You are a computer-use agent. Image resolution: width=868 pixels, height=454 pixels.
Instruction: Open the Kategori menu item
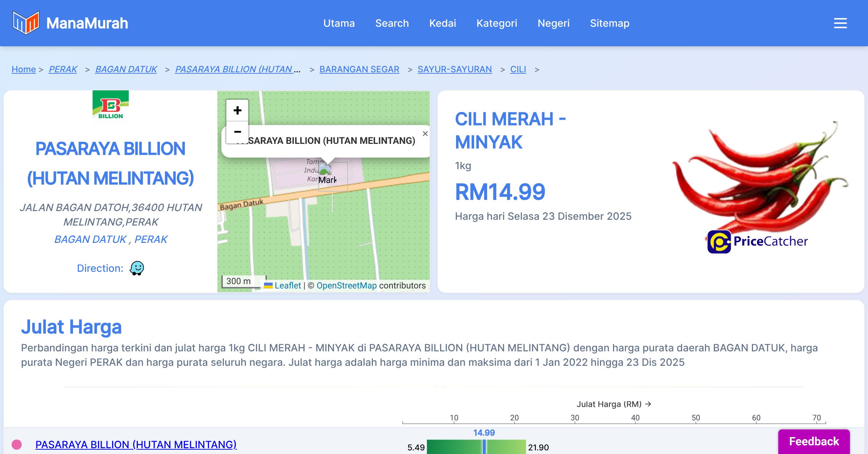tap(497, 23)
